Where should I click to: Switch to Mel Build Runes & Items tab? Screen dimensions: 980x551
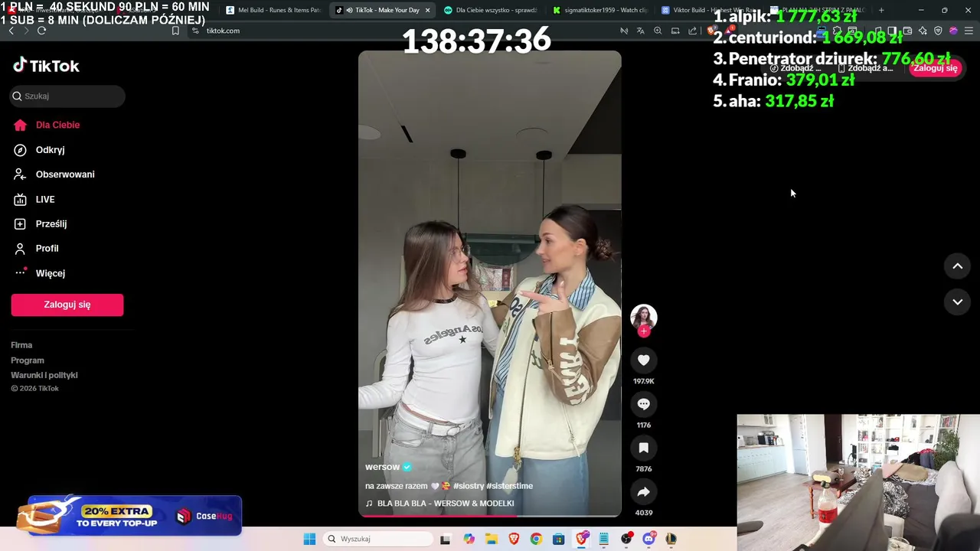tap(273, 10)
